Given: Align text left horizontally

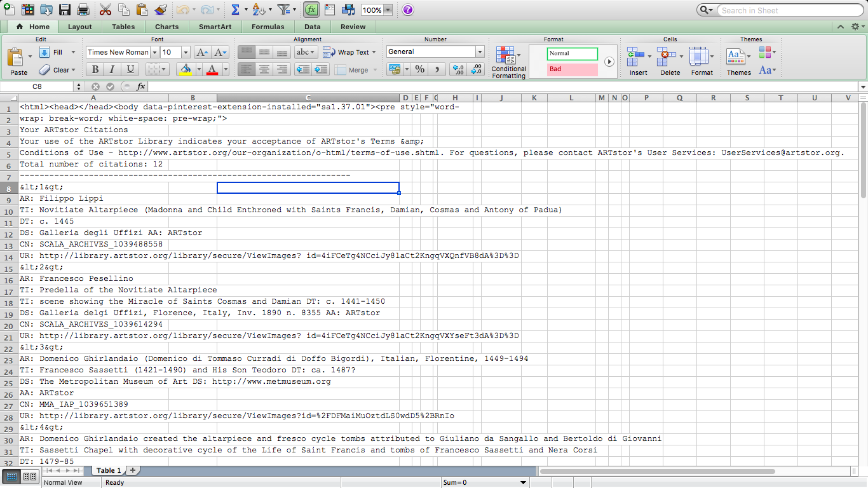Looking at the screenshot, I should (247, 69).
